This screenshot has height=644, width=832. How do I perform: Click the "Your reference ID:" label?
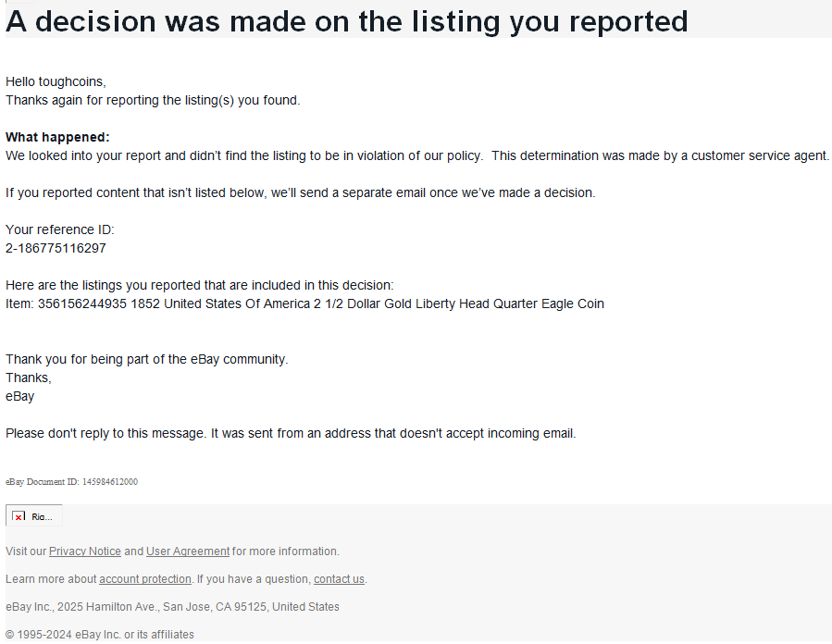pos(60,229)
